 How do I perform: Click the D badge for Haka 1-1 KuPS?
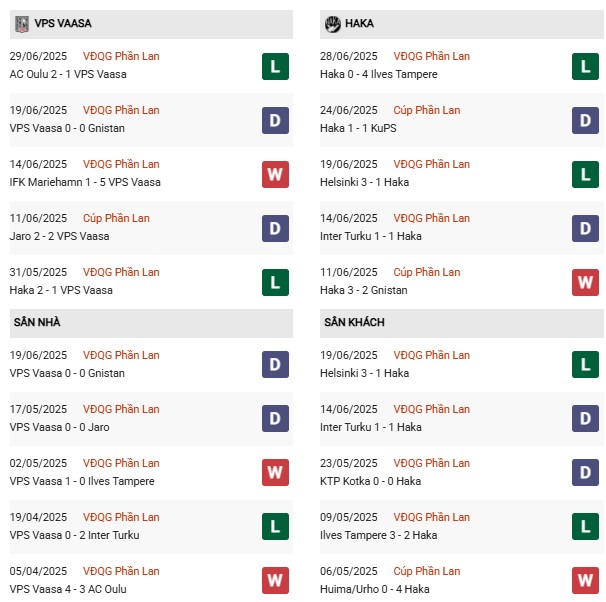pos(585,121)
